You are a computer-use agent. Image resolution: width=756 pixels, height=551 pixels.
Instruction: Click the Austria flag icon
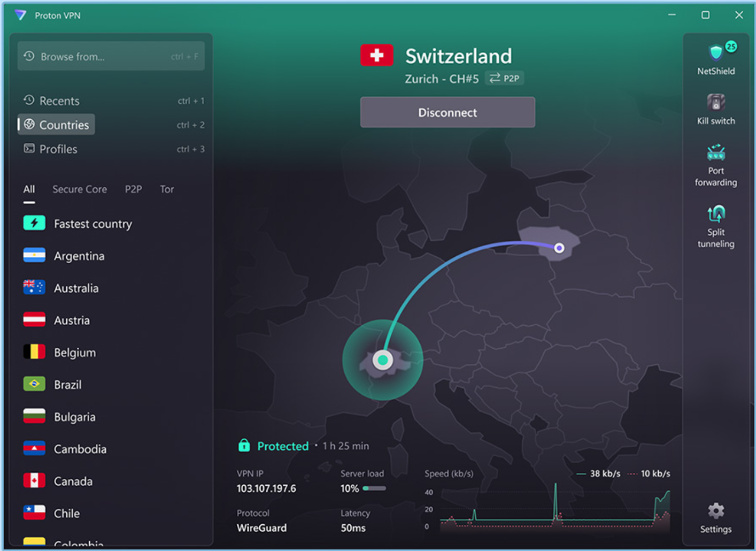[x=34, y=319]
